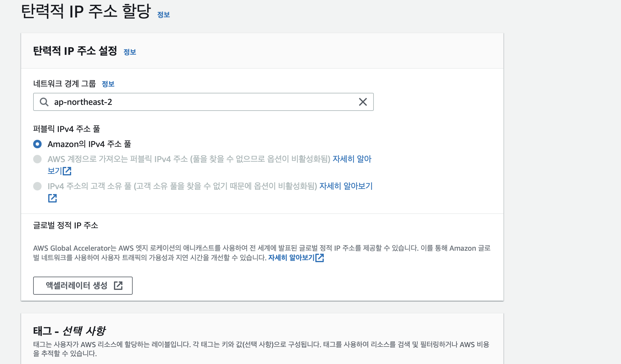Click external-link icon after AWS 계정 자세히 알아보기
The width and height of the screenshot is (621, 364).
click(x=67, y=171)
